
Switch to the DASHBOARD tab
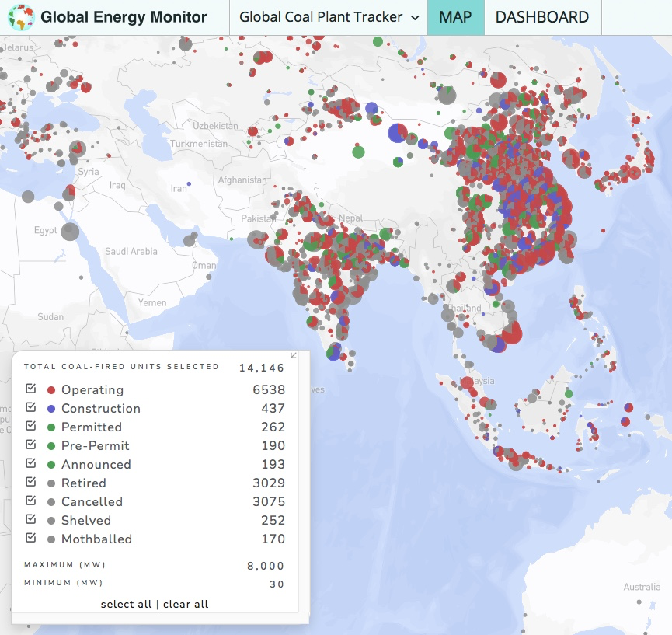pos(542,17)
